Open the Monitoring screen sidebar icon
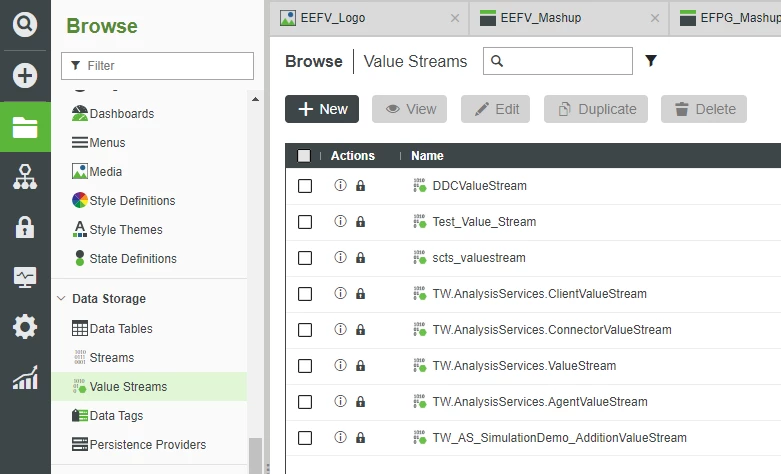The image size is (781, 474). pos(25,277)
